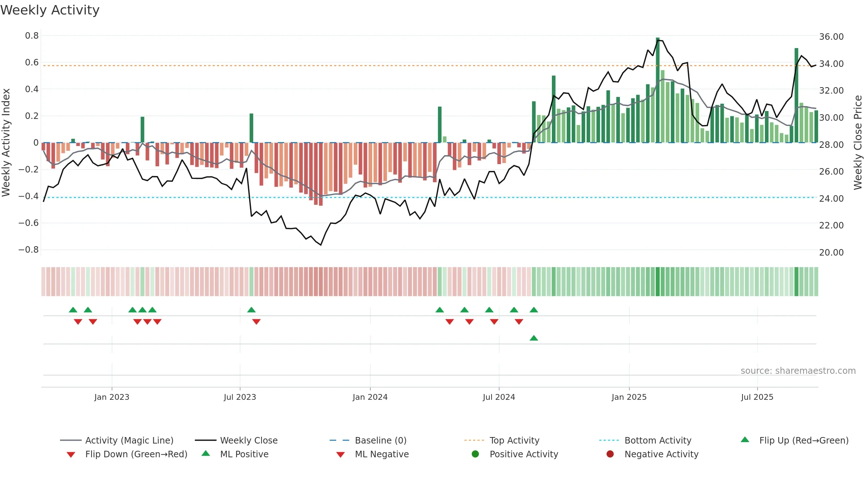Click the Weekly Activity Index axis title

click(6, 142)
